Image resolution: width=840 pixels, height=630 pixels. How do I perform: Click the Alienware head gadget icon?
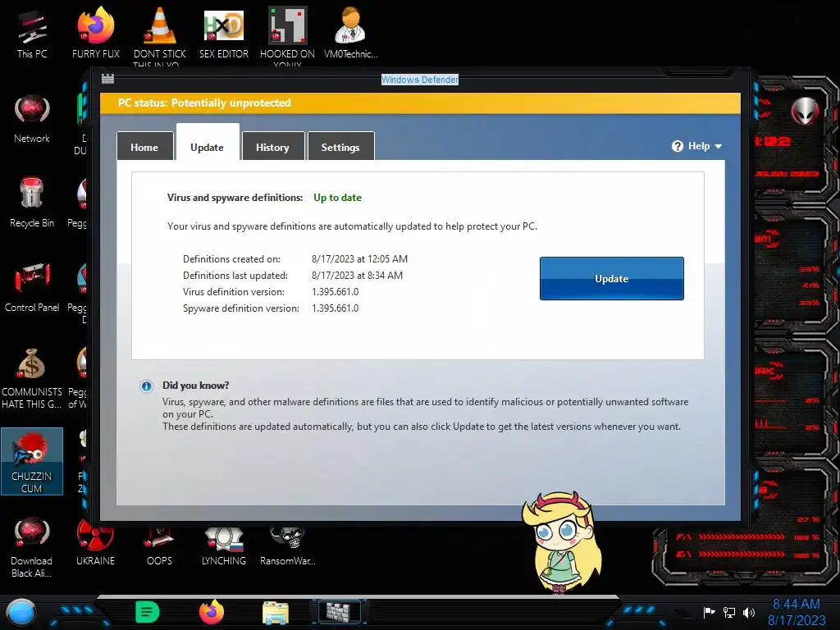(x=806, y=111)
